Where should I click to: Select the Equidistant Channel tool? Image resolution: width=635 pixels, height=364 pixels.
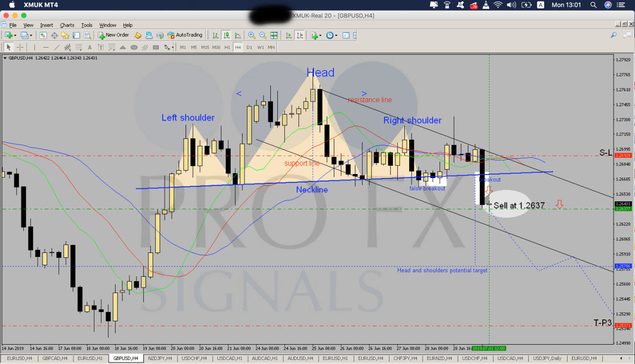[67, 47]
